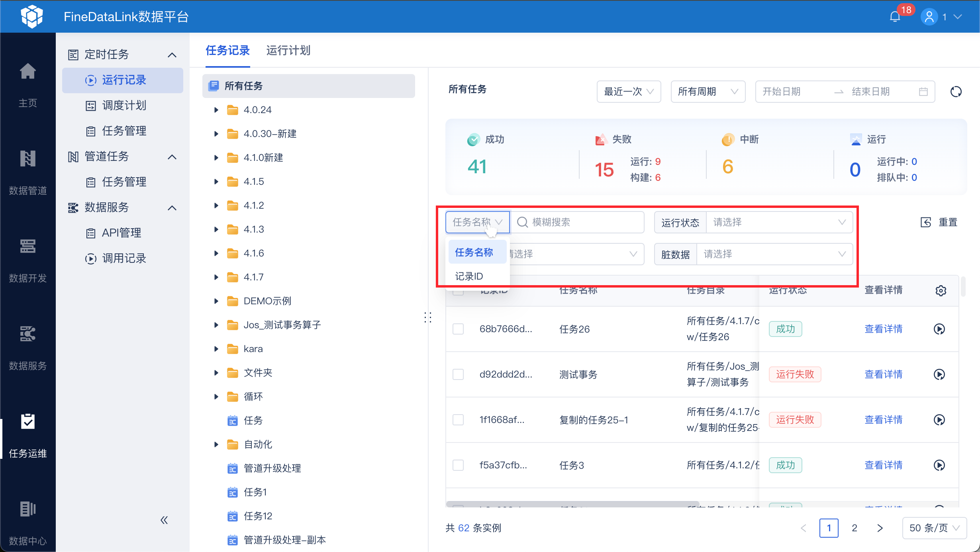The image size is (980, 552).
Task: Open the 运行状态 请选择 dropdown
Action: point(778,222)
